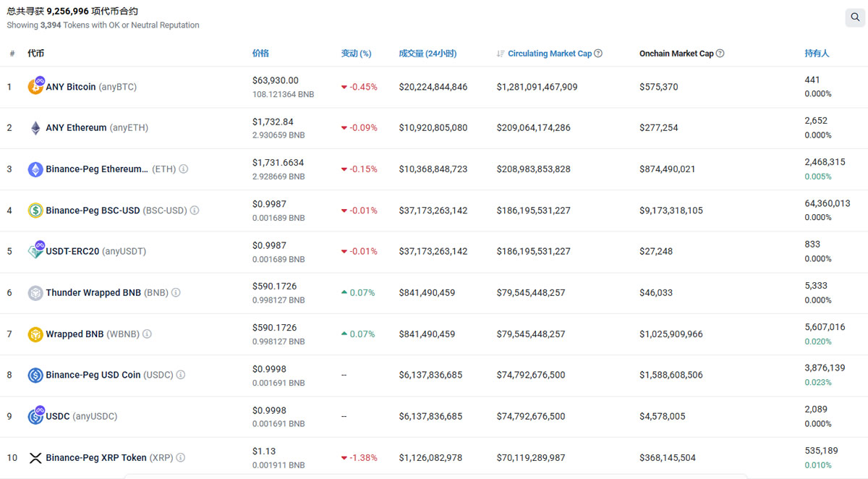
Task: Click info icon next to Wrapped BNB (WBNB)
Action: [x=147, y=334]
